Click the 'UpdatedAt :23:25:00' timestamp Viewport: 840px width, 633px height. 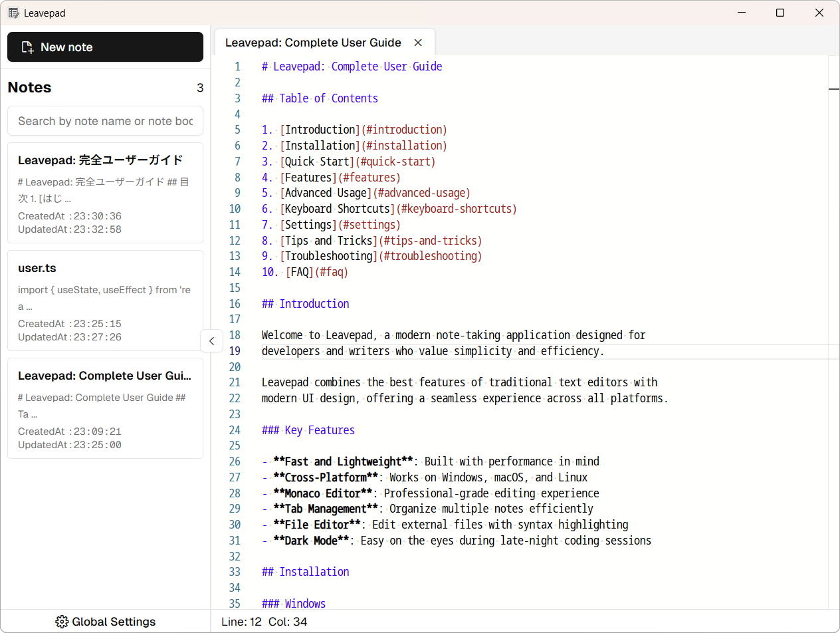[70, 445]
